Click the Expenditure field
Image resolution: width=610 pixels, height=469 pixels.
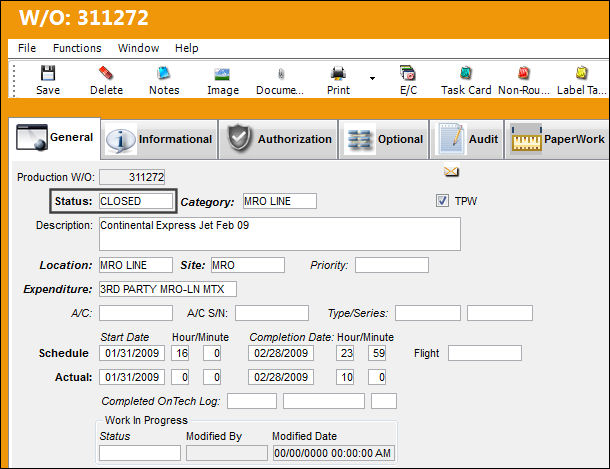(x=168, y=289)
